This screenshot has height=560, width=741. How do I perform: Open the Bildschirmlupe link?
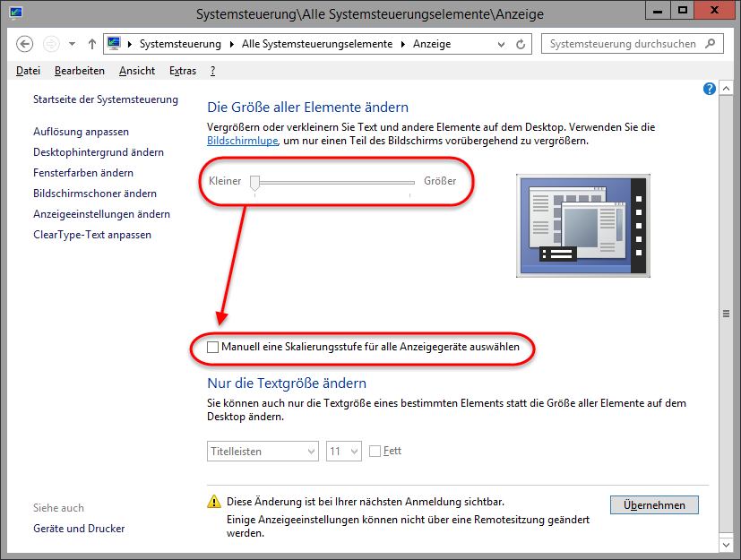tap(243, 142)
